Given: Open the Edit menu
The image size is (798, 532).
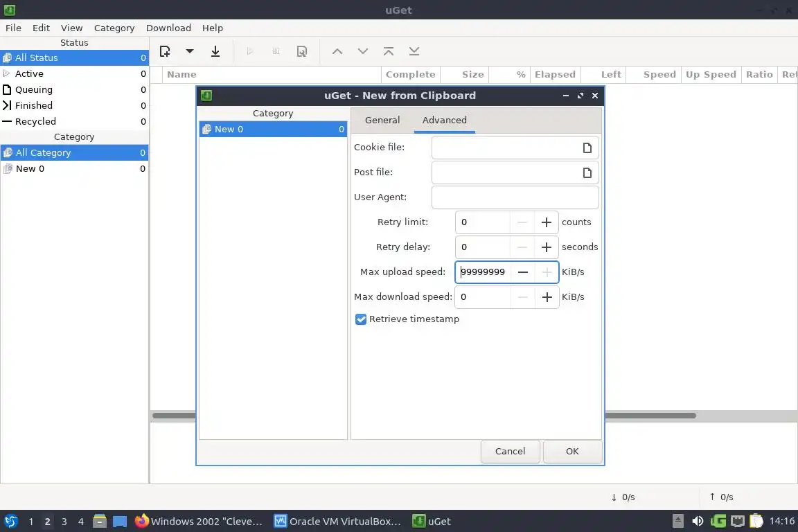Looking at the screenshot, I should (42, 28).
